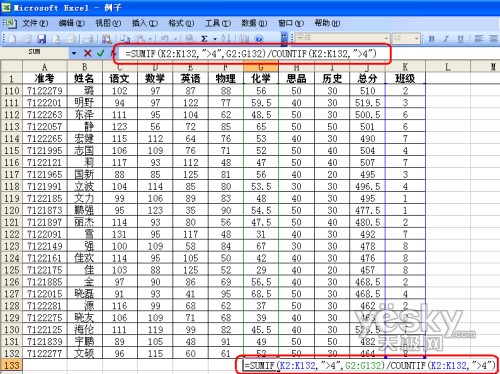Select column K header
The image size is (500, 374).
[405, 67]
